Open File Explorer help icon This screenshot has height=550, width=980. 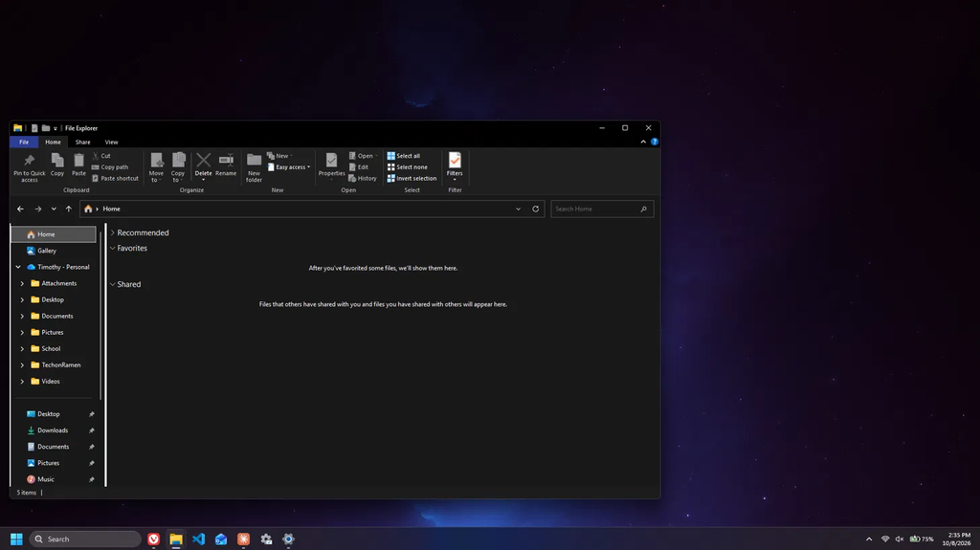click(x=655, y=142)
